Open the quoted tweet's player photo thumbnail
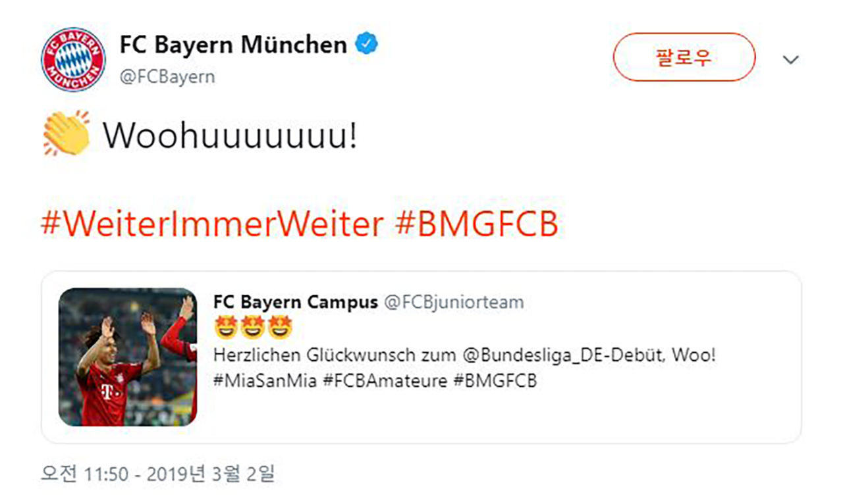The width and height of the screenshot is (843, 504). click(128, 357)
